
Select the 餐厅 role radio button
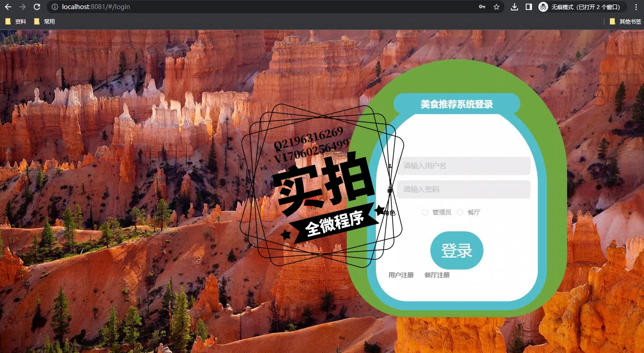(x=460, y=212)
